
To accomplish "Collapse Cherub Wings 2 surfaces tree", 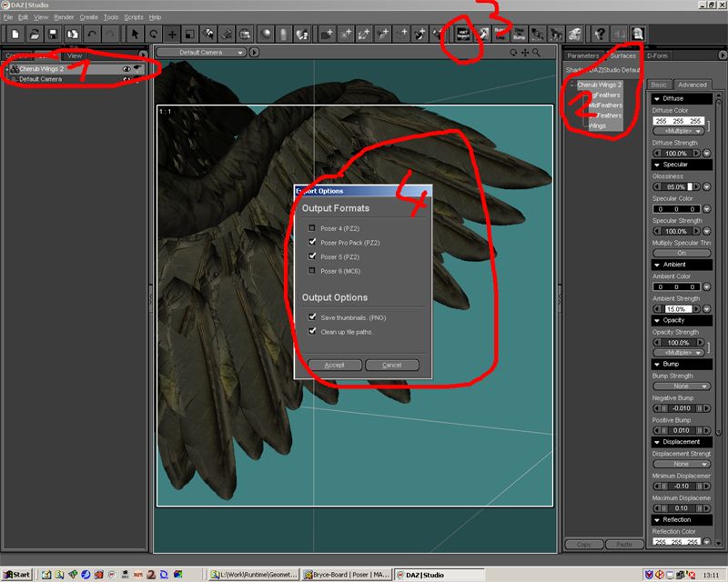I will coord(572,85).
